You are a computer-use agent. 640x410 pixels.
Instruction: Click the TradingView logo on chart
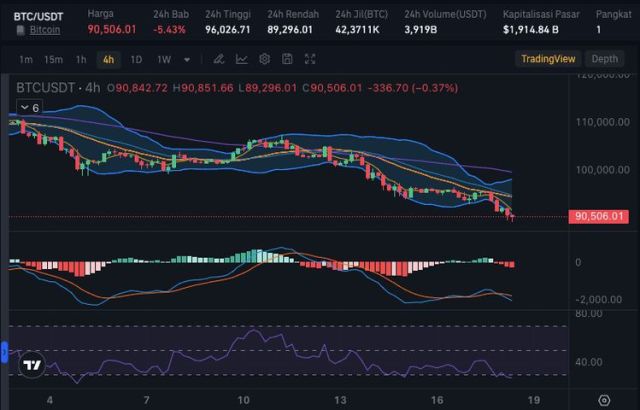pyautogui.click(x=31, y=366)
